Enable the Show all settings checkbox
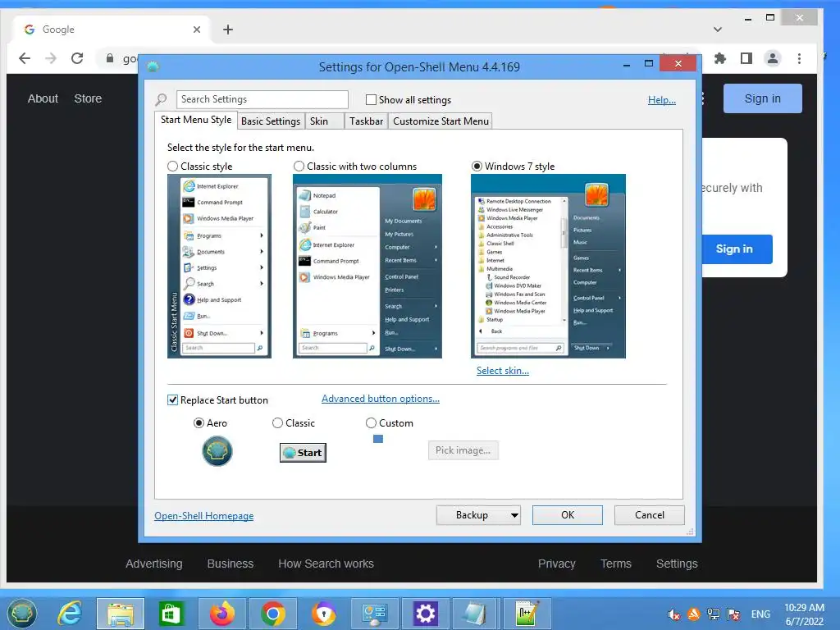The width and height of the screenshot is (840, 630). pyautogui.click(x=371, y=99)
